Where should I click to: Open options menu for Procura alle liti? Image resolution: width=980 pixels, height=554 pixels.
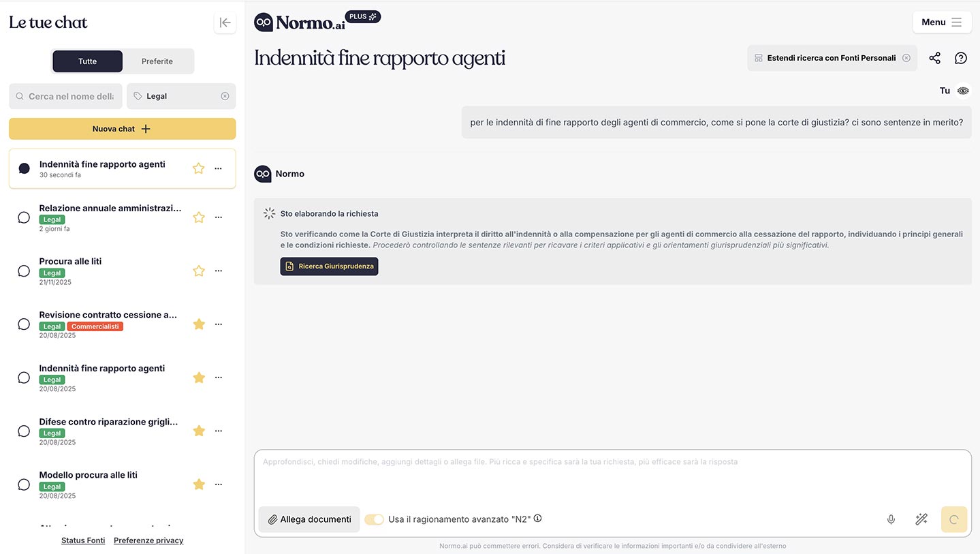[x=218, y=271]
